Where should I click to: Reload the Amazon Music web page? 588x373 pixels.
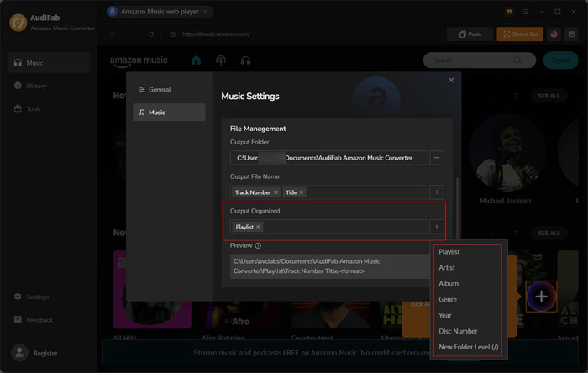point(151,34)
